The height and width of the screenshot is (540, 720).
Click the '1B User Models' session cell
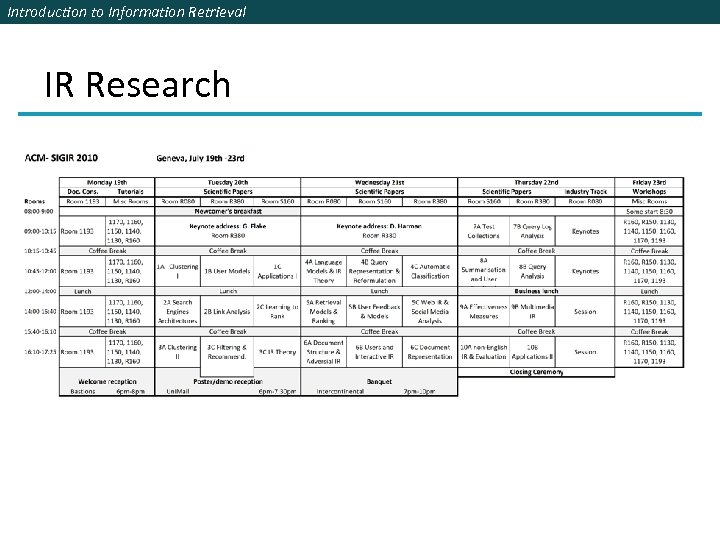227,271
